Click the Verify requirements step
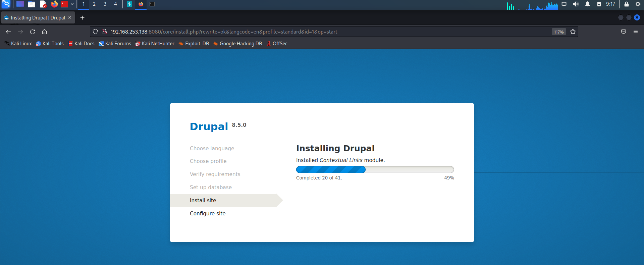644x265 pixels. pos(215,174)
